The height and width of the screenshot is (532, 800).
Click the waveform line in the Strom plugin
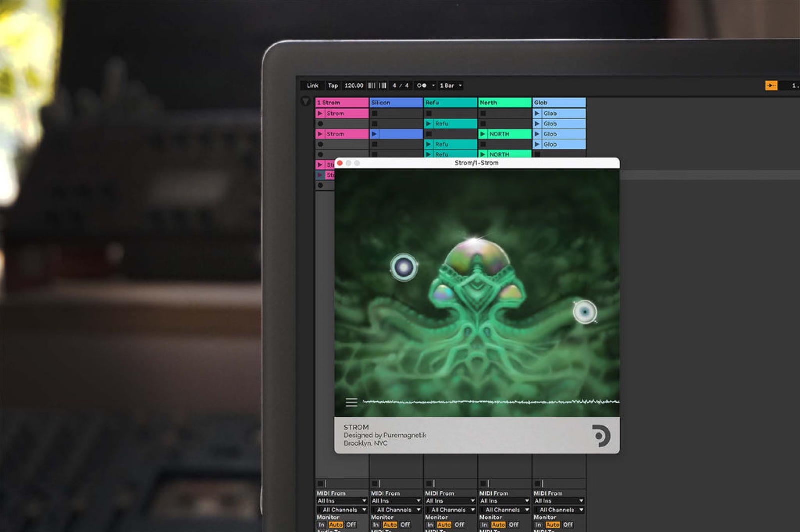[491, 401]
